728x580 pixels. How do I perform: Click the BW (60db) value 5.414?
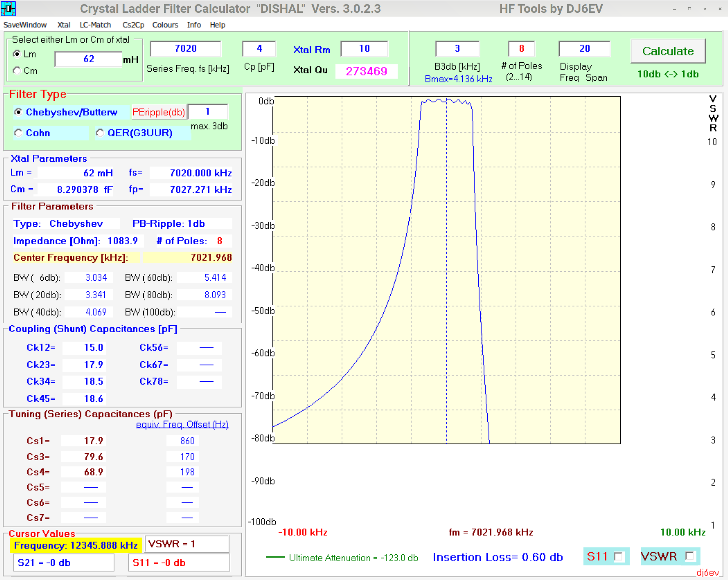coord(204,278)
